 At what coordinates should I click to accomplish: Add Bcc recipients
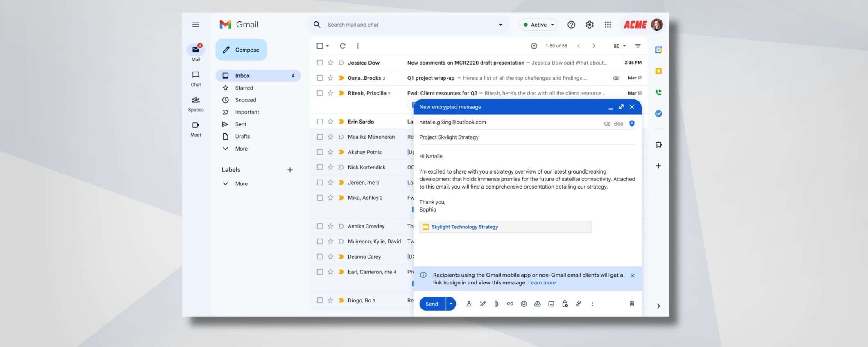619,124
